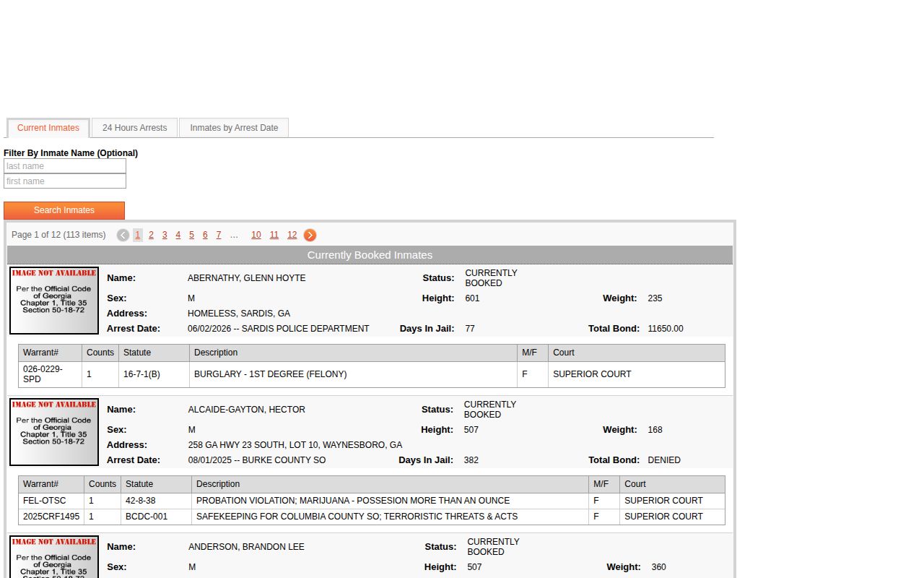The image size is (924, 578).
Task: Click address 258 GA HWY 23 SOUTH
Action: point(295,445)
